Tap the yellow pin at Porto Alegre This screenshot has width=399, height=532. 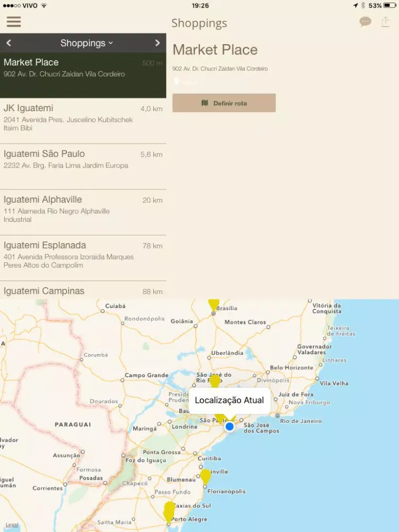pyautogui.click(x=169, y=513)
